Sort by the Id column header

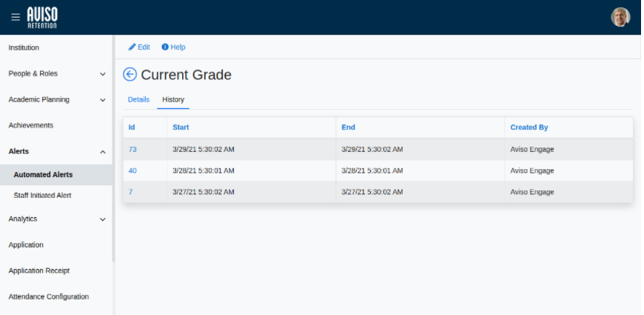[x=132, y=127]
